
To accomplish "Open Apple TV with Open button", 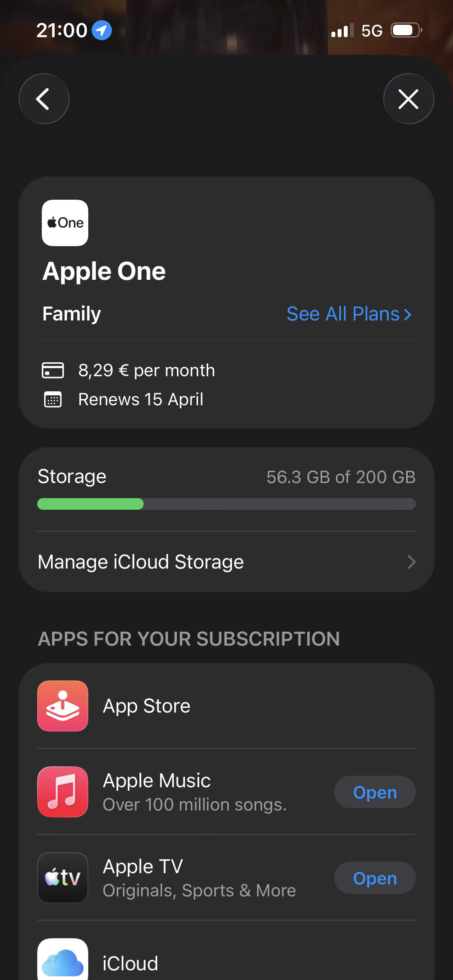I will click(375, 878).
